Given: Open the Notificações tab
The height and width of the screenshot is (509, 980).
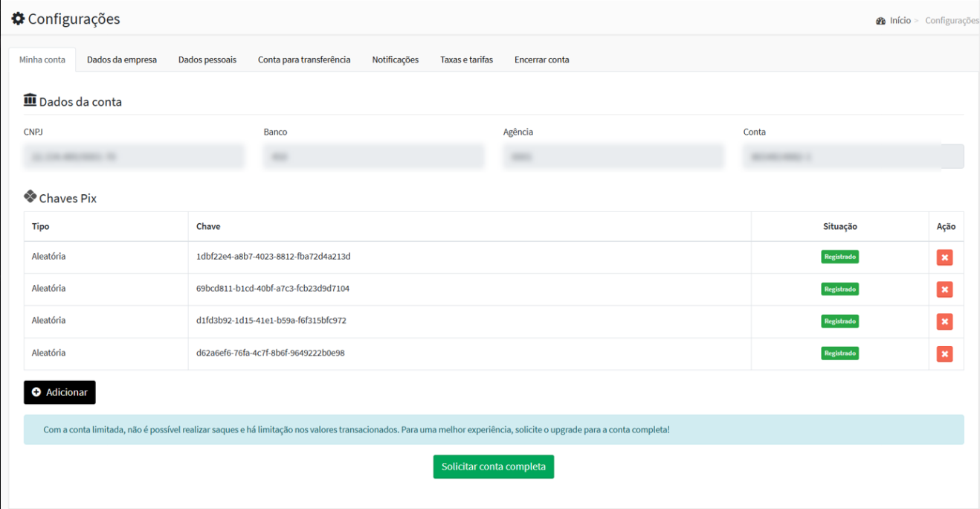Looking at the screenshot, I should coord(396,60).
